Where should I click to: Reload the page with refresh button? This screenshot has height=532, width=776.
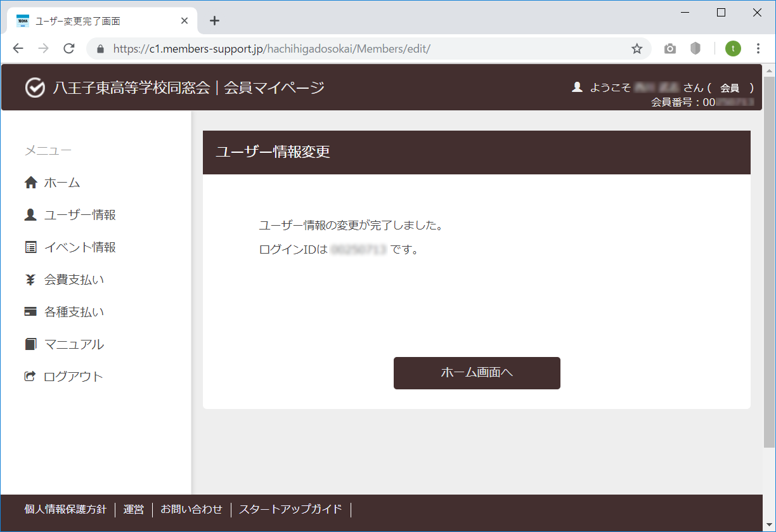click(69, 49)
